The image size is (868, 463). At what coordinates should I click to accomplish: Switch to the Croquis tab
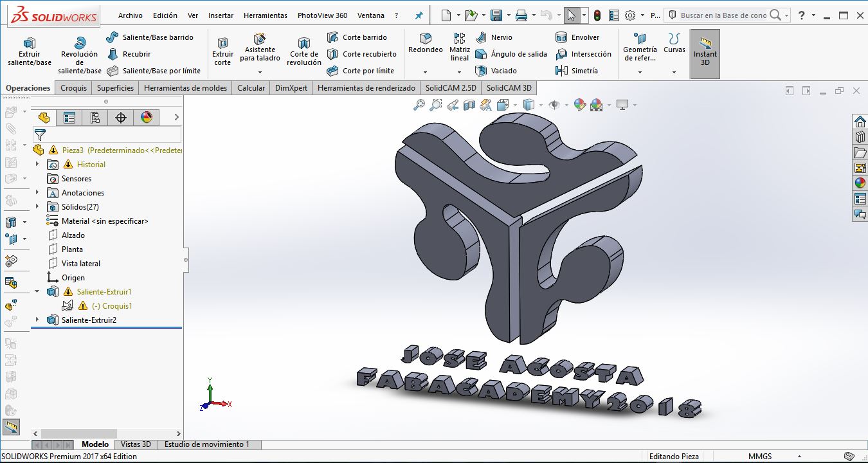click(x=74, y=88)
